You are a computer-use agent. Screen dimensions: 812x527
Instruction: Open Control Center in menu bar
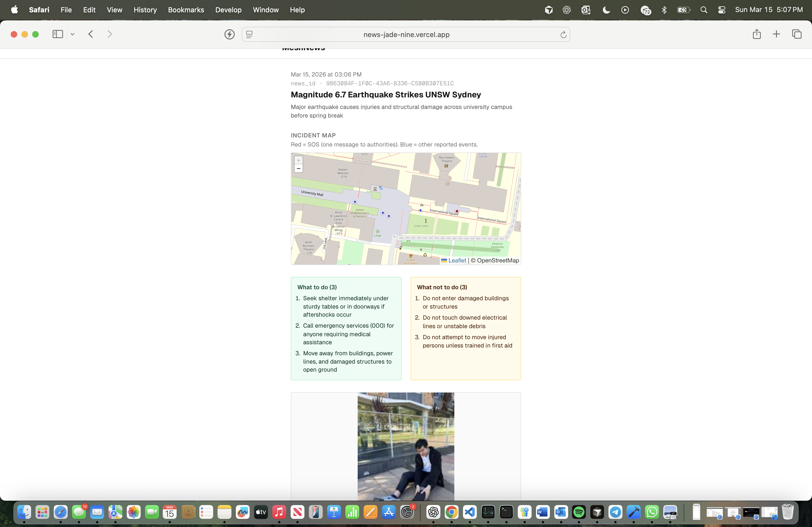[721, 10]
